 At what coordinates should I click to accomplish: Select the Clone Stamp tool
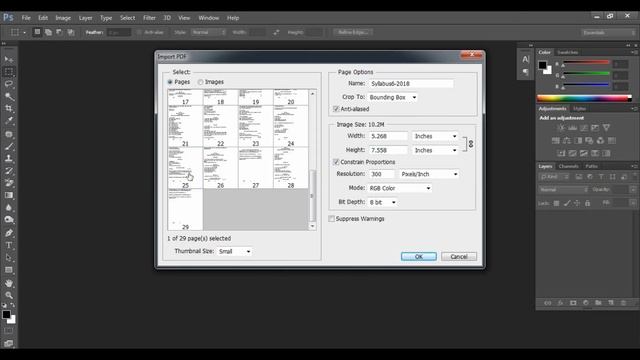9,158
